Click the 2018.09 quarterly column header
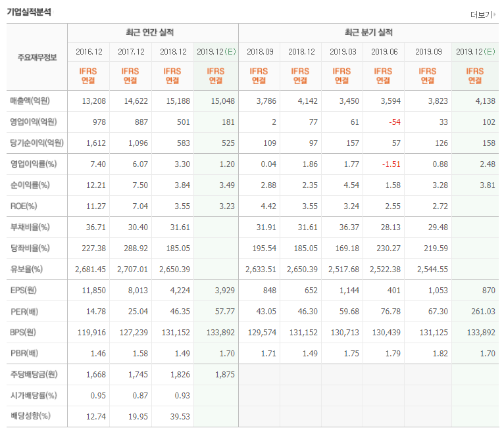This screenshot has width=504, height=428. tap(260, 52)
